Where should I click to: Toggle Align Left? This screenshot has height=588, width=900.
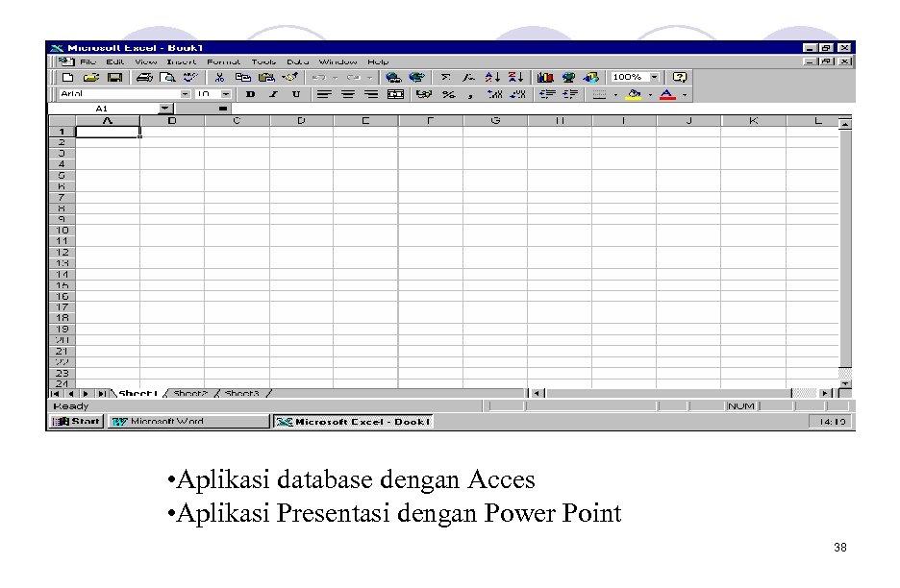coord(324,95)
